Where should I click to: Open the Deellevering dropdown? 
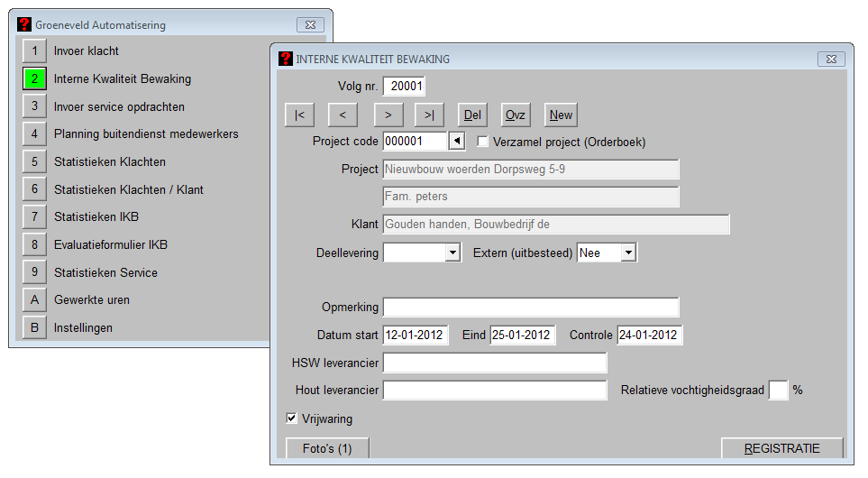pos(452,253)
